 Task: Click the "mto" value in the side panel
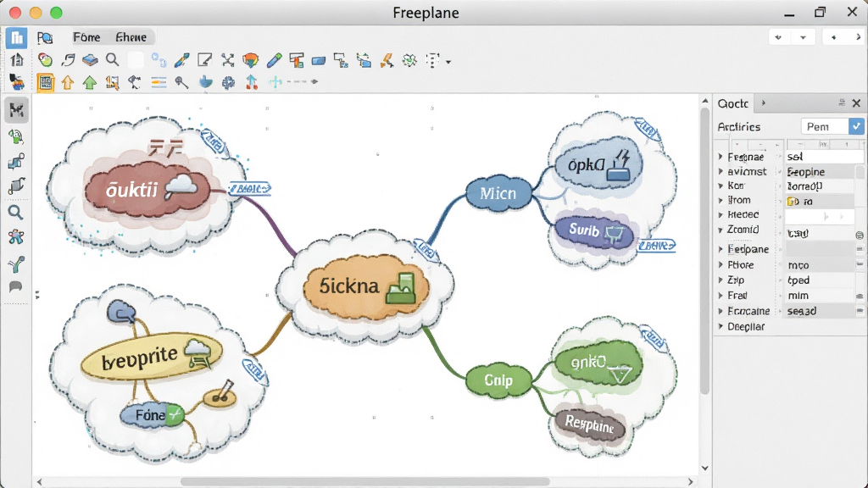pyautogui.click(x=798, y=265)
